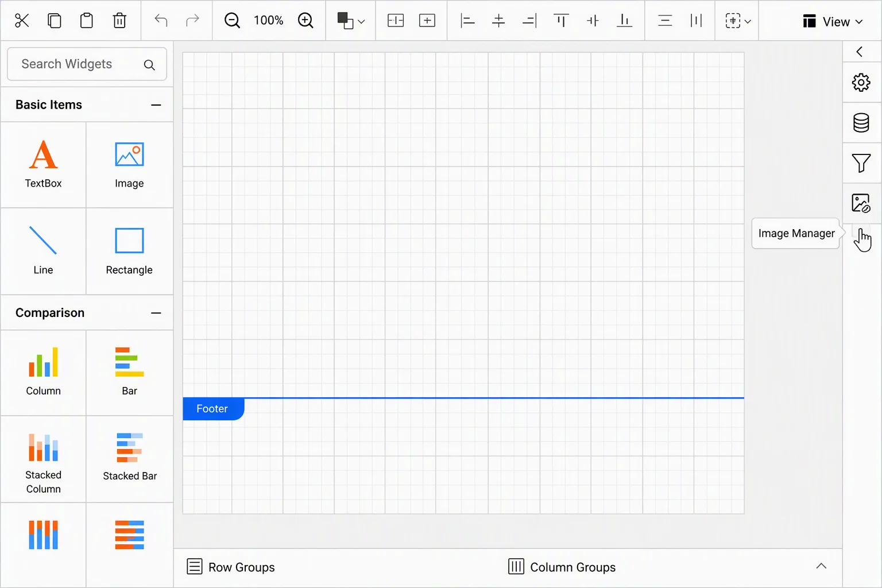Open the selection mode dropdown
Viewport: 882px width, 588px height.
pos(738,21)
